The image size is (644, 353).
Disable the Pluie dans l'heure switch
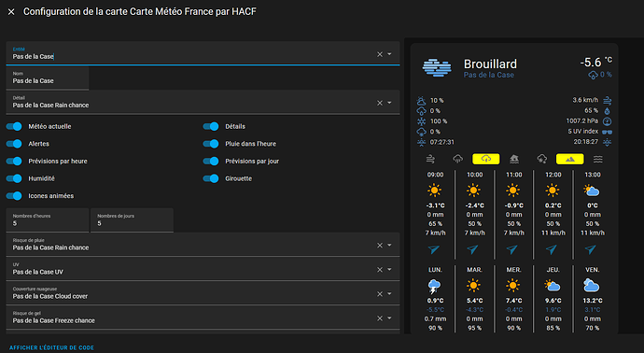tap(211, 144)
